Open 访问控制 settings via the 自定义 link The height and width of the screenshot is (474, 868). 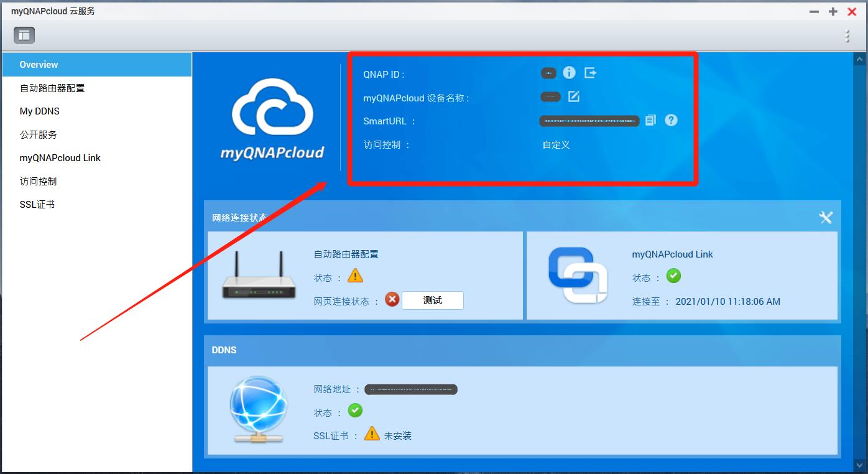[555, 144]
